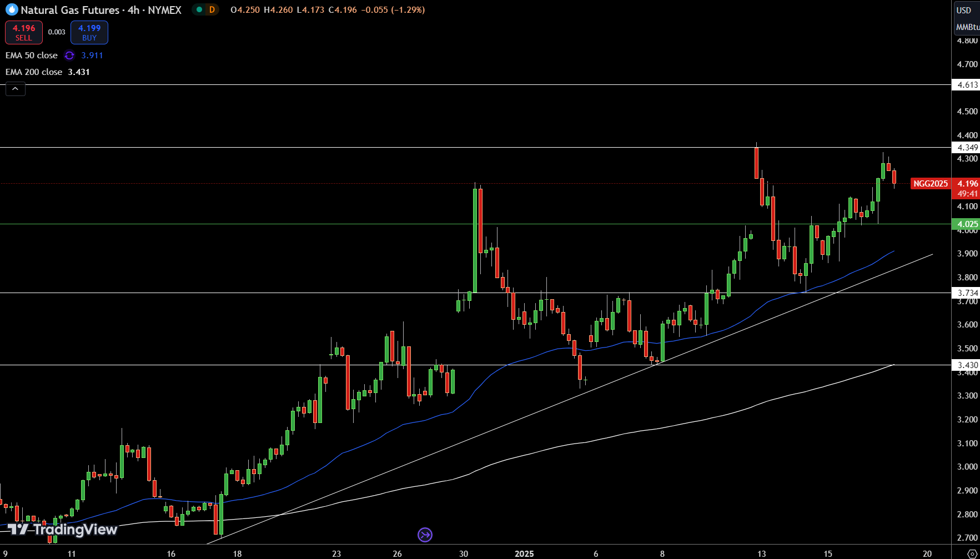
Task: Select the EMA 50 close indicator legend
Action: pos(32,56)
